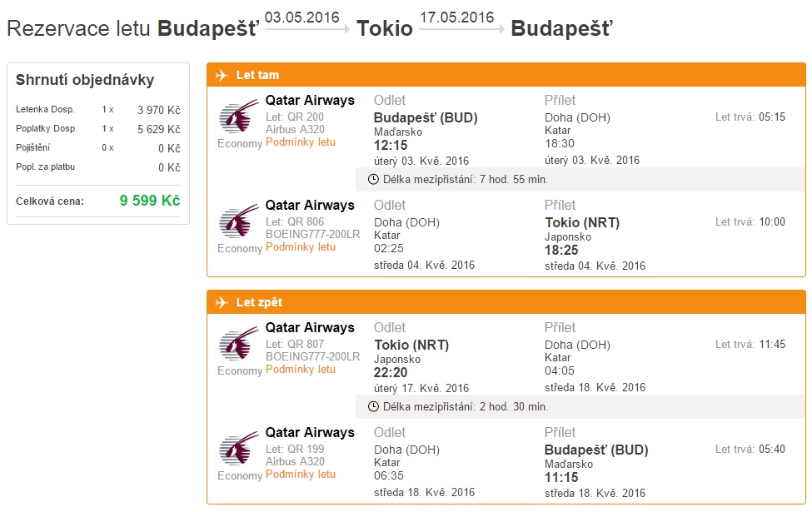Click the Tokio (NRT) arrival airport text
This screenshot has width=812, height=512.
coord(582,222)
